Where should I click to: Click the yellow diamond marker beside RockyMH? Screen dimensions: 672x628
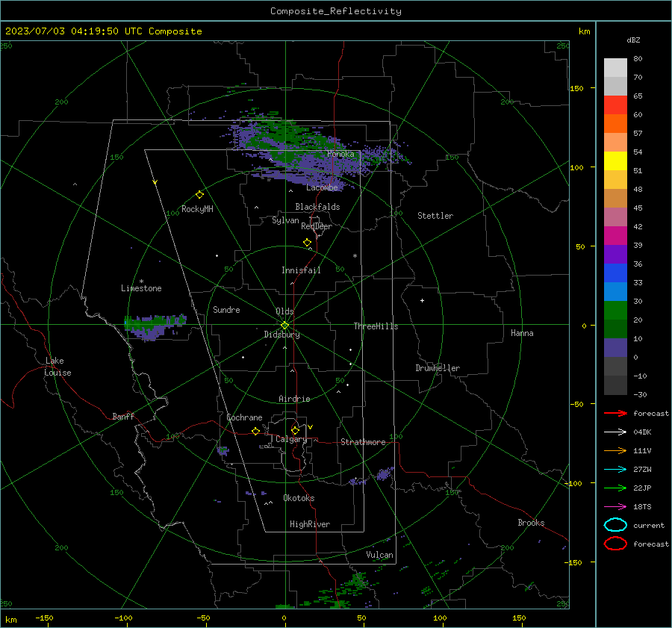pyautogui.click(x=199, y=195)
